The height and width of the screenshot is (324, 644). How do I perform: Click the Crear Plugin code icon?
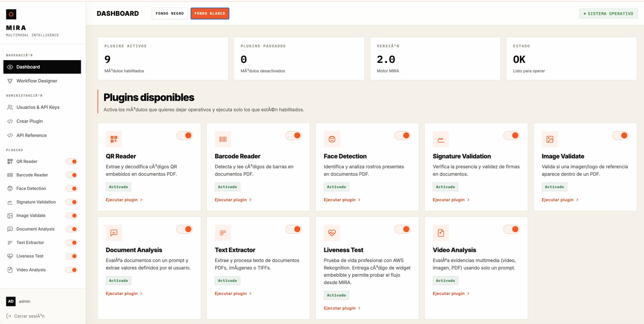pyautogui.click(x=10, y=121)
